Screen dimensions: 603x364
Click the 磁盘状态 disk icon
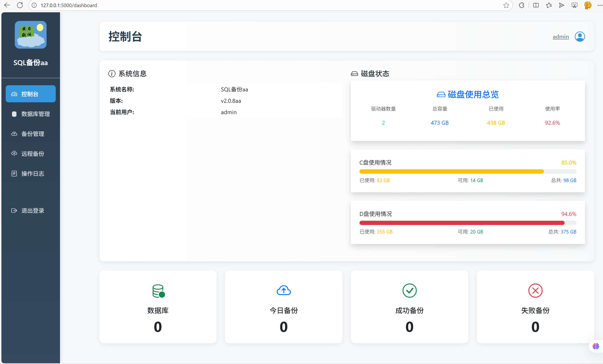pos(354,73)
